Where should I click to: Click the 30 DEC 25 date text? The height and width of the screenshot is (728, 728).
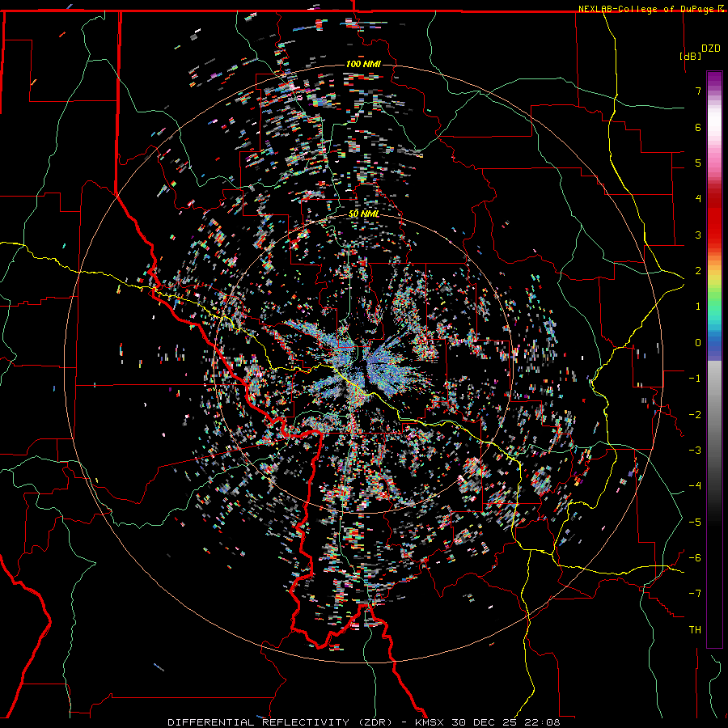coord(485,722)
